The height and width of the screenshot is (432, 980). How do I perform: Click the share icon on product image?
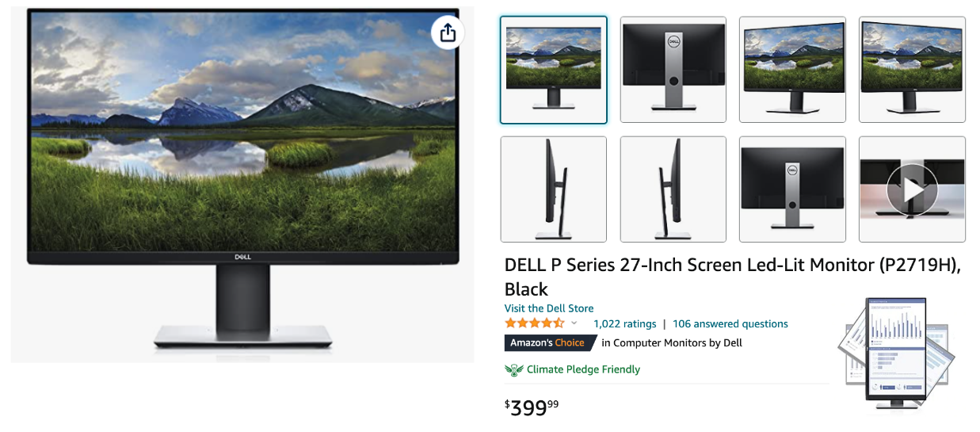tap(448, 32)
